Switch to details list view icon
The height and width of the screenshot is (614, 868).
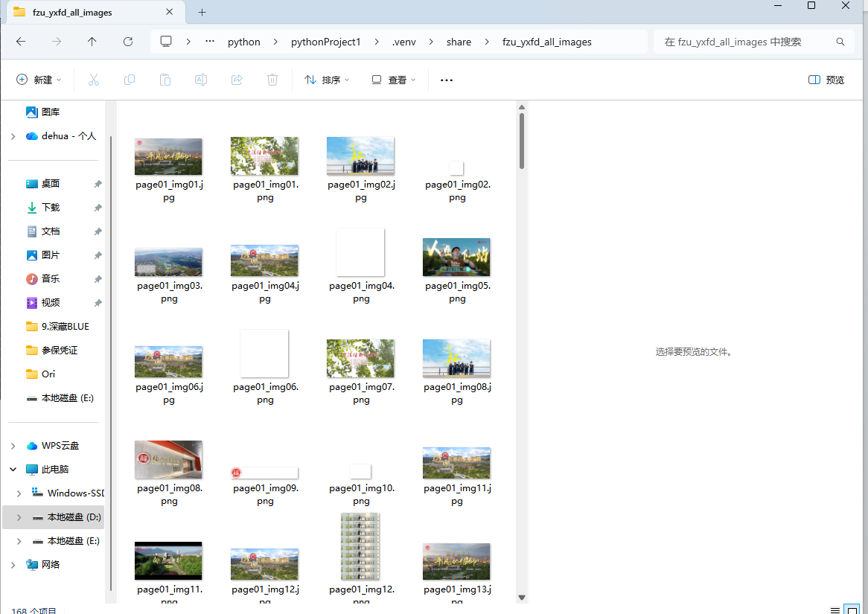pos(835,610)
